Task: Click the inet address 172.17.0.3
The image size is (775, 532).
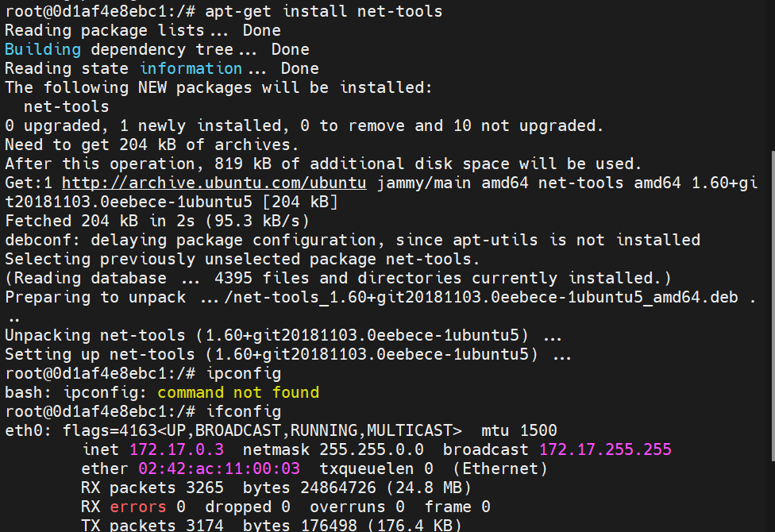Action: pos(176,449)
